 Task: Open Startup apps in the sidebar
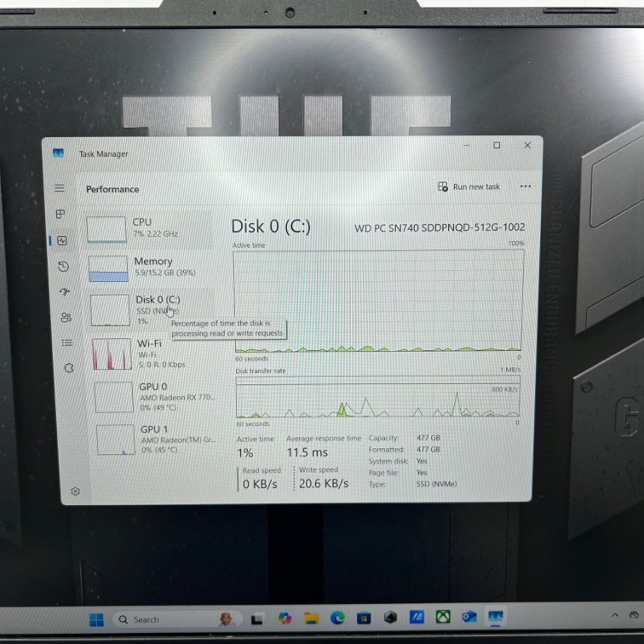click(x=65, y=292)
